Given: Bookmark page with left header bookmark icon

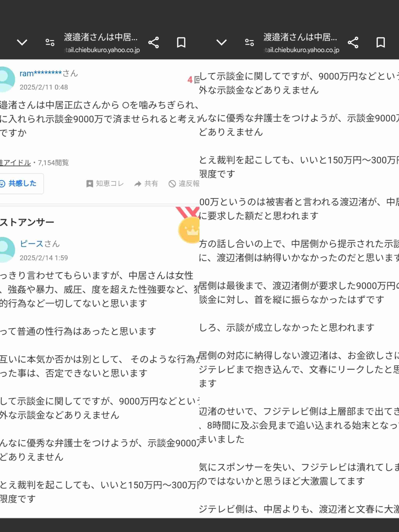Looking at the screenshot, I should click(181, 42).
